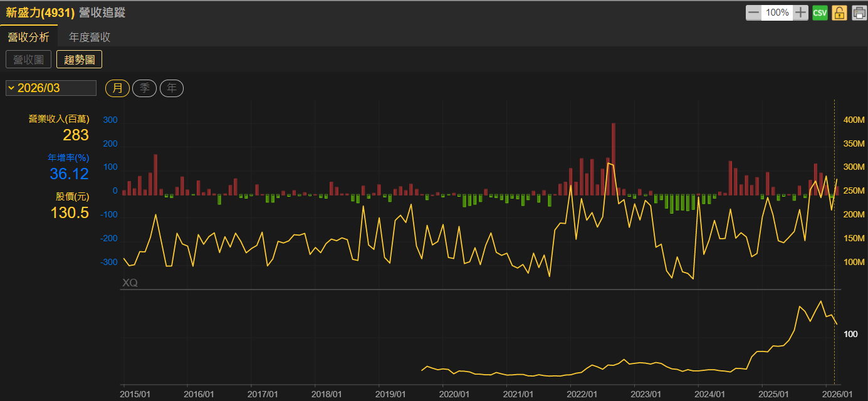Switch to the 年度營收 tab
The width and height of the screenshot is (868, 401).
coord(90,37)
